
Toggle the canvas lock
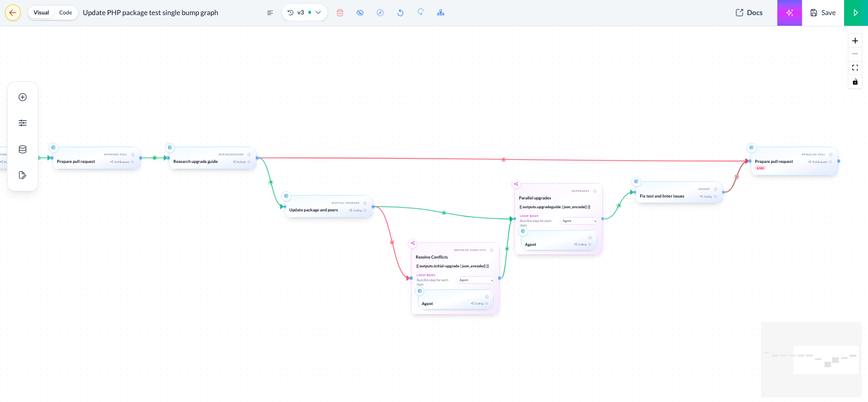(x=855, y=82)
